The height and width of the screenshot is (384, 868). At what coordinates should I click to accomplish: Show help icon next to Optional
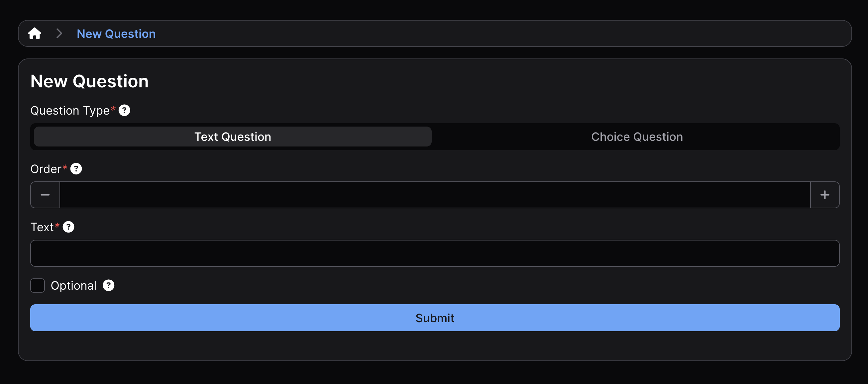coord(108,286)
